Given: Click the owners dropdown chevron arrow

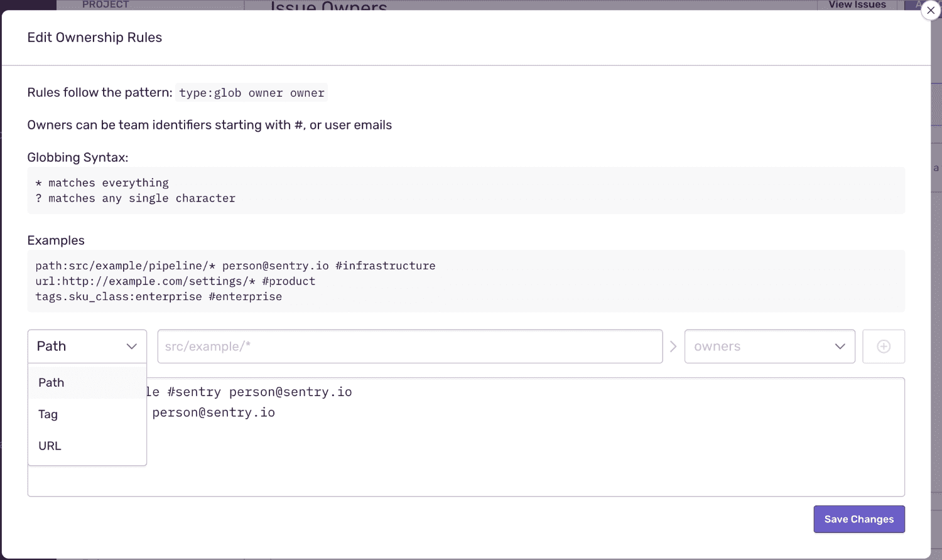Looking at the screenshot, I should (x=840, y=346).
